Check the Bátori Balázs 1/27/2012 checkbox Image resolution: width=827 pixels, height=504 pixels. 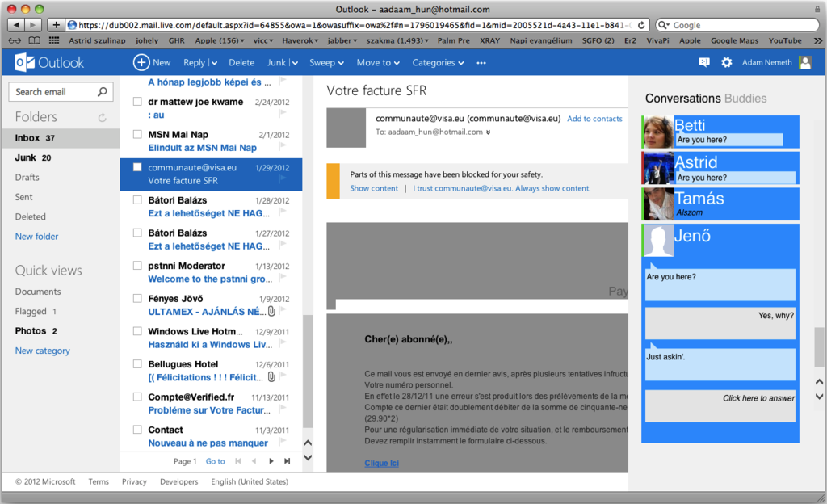click(137, 233)
